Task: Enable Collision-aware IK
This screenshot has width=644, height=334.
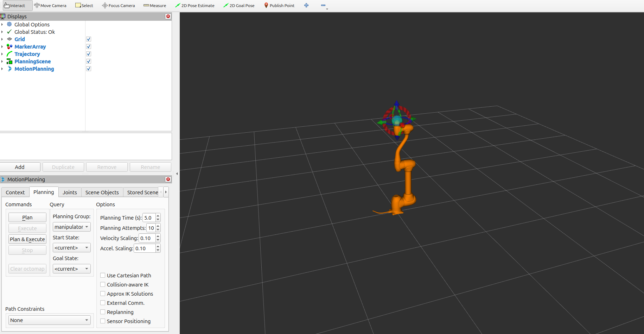Action: point(103,284)
